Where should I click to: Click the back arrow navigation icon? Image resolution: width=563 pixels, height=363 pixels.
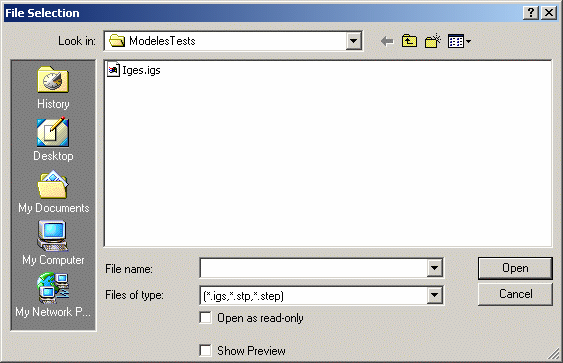[x=387, y=41]
